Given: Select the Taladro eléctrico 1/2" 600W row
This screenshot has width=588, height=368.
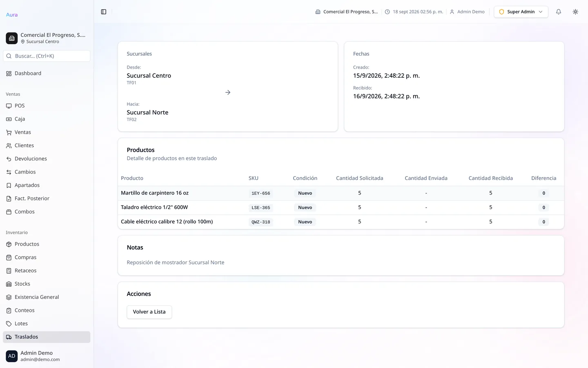Looking at the screenshot, I should (341, 208).
